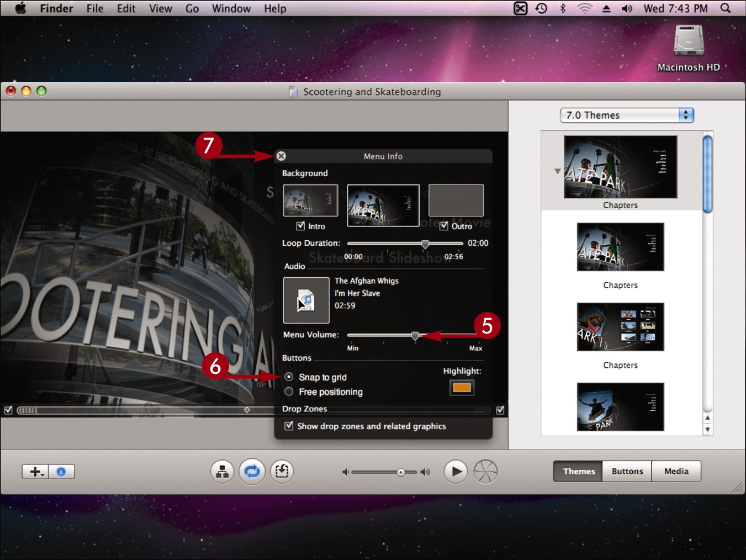Toggle Show drop zones and related graphics
Screen dimensions: 746x560
point(289,426)
